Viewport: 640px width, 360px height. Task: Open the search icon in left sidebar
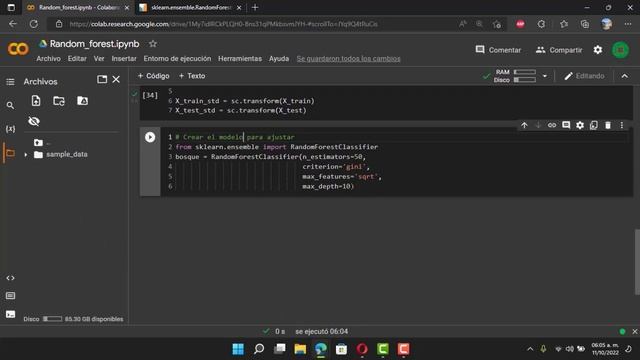click(x=10, y=106)
